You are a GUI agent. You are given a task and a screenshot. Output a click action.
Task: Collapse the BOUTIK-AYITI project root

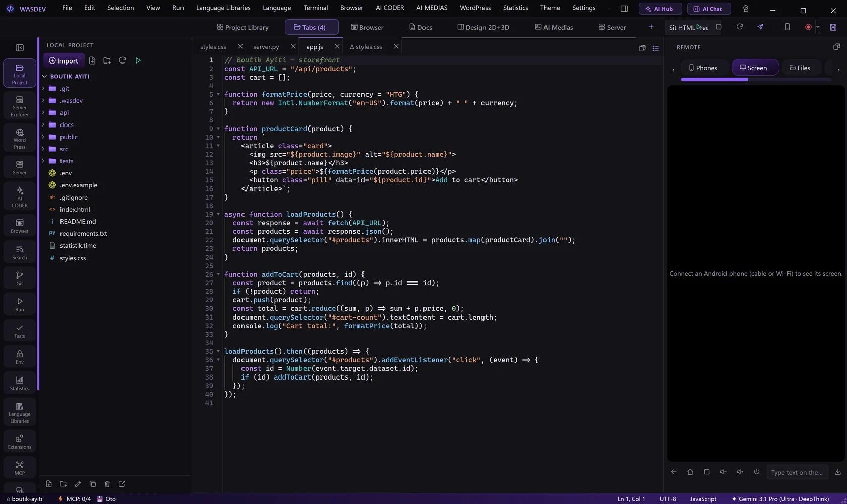44,76
